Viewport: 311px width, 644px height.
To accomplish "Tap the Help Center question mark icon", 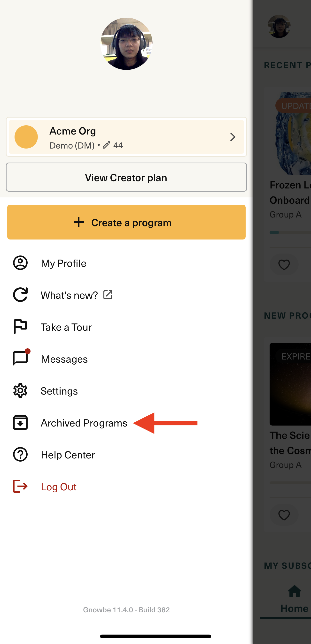I will [20, 454].
